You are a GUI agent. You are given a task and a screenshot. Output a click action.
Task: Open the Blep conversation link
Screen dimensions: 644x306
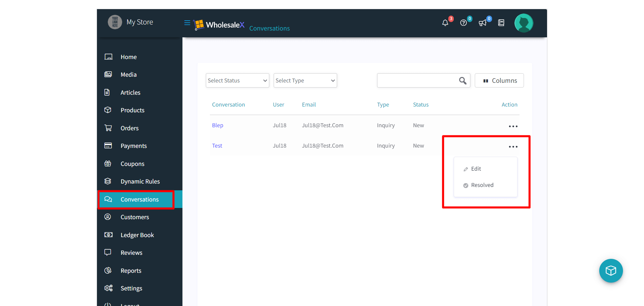(x=217, y=125)
